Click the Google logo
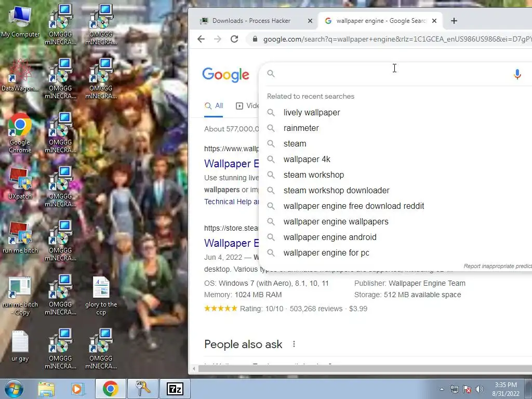 (225, 75)
